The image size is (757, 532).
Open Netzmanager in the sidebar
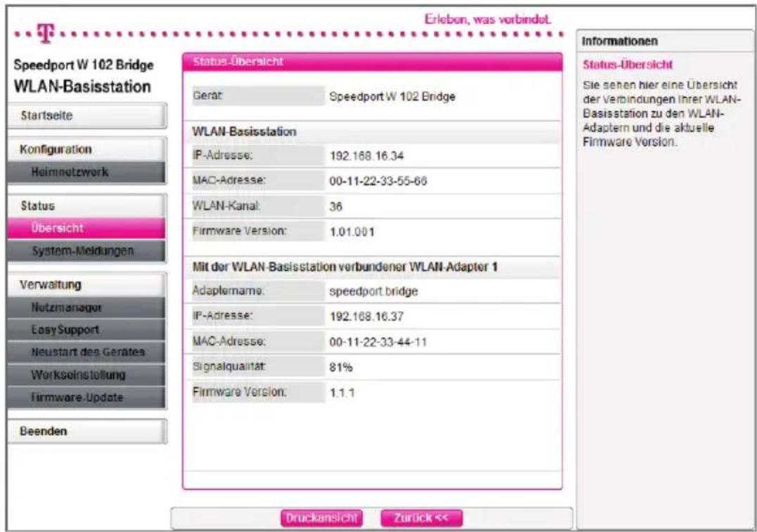[87, 308]
